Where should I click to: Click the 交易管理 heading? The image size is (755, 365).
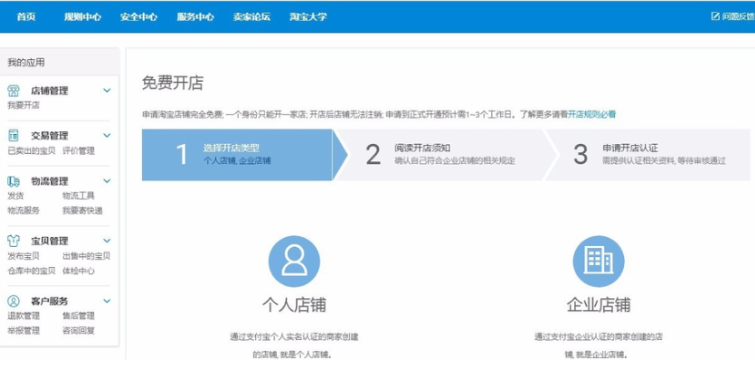[50, 135]
